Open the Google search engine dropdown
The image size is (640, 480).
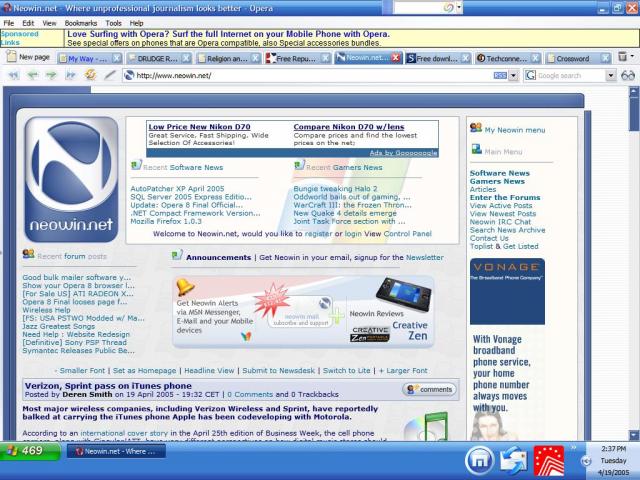click(611, 76)
